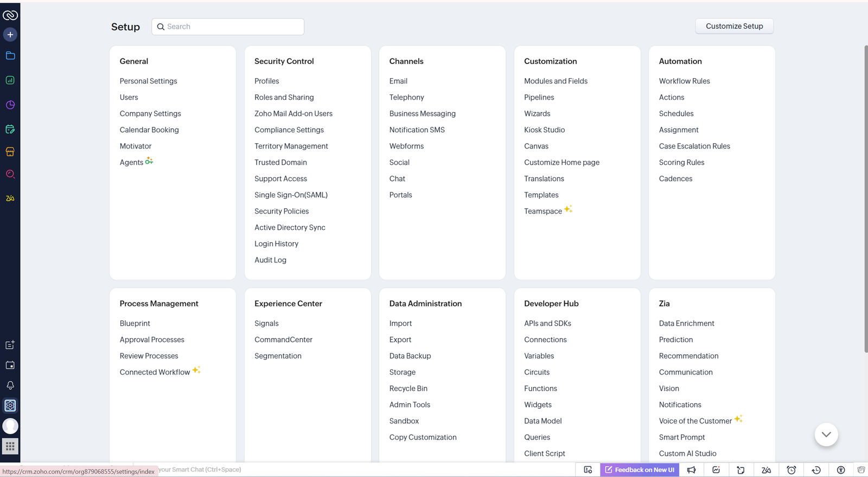
Task: Open CommandCenter under Experience Center
Action: coord(283,340)
